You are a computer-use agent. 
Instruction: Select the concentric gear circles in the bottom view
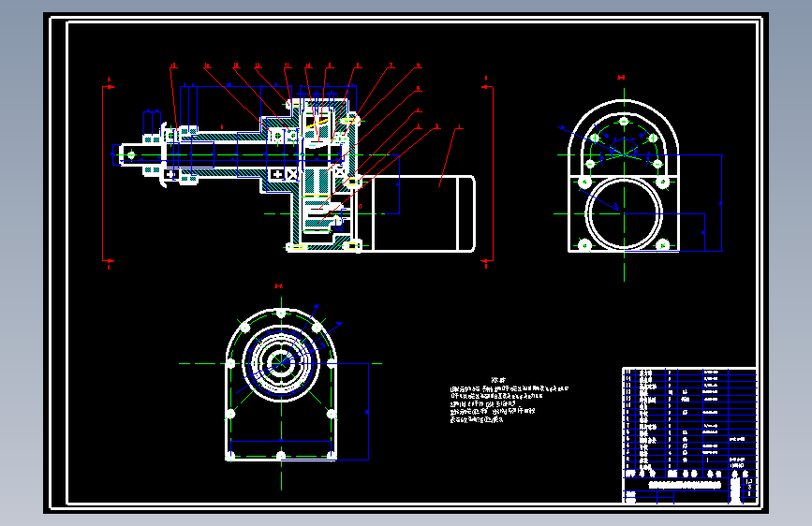pos(281,363)
